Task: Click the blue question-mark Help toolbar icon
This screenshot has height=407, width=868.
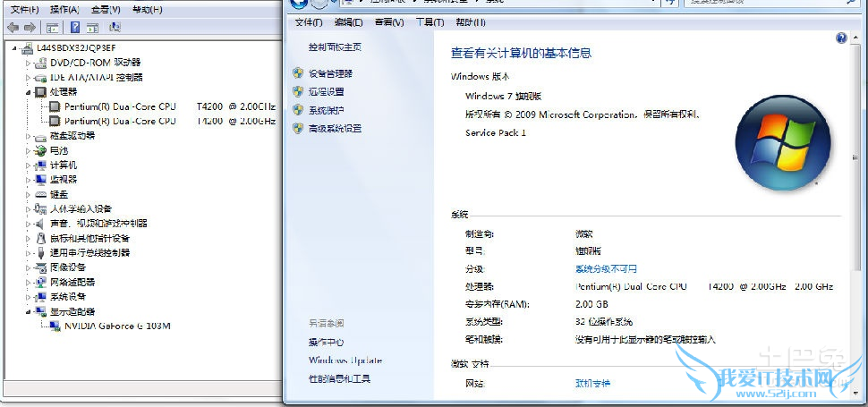Action: point(75,27)
